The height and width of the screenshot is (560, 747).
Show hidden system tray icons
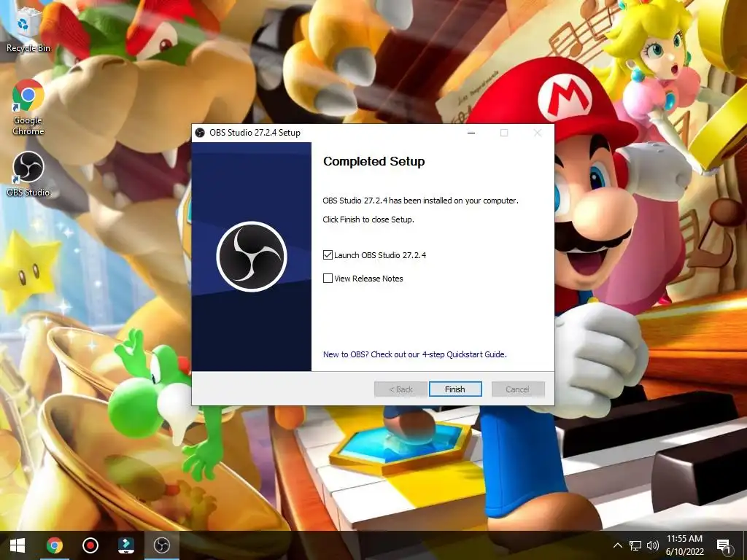coord(617,545)
